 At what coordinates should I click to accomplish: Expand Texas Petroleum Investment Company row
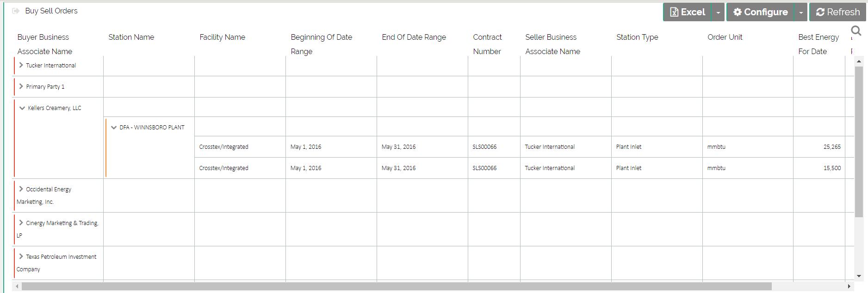coord(21,256)
